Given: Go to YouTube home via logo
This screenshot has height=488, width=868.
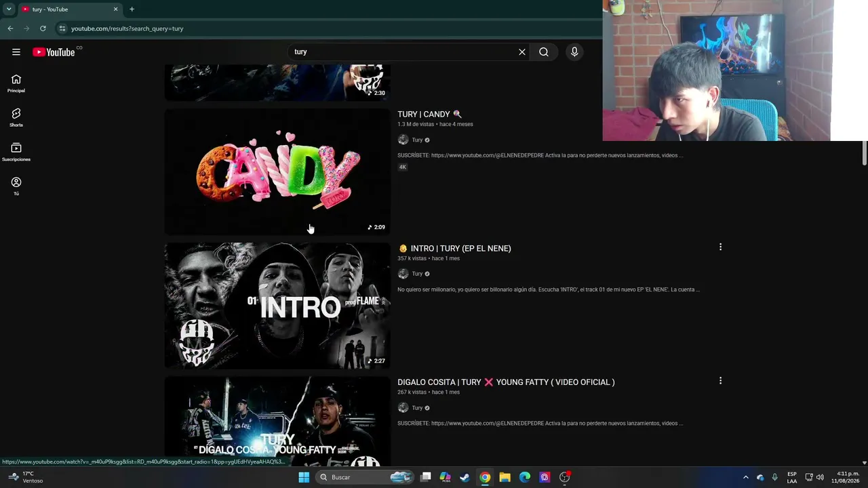Looking at the screenshot, I should point(54,52).
